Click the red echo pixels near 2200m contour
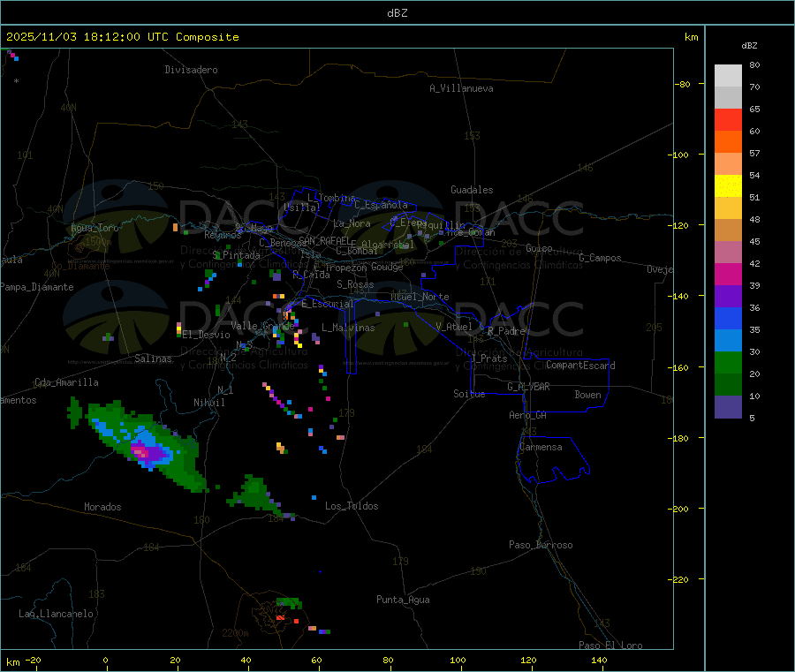 pos(280,618)
